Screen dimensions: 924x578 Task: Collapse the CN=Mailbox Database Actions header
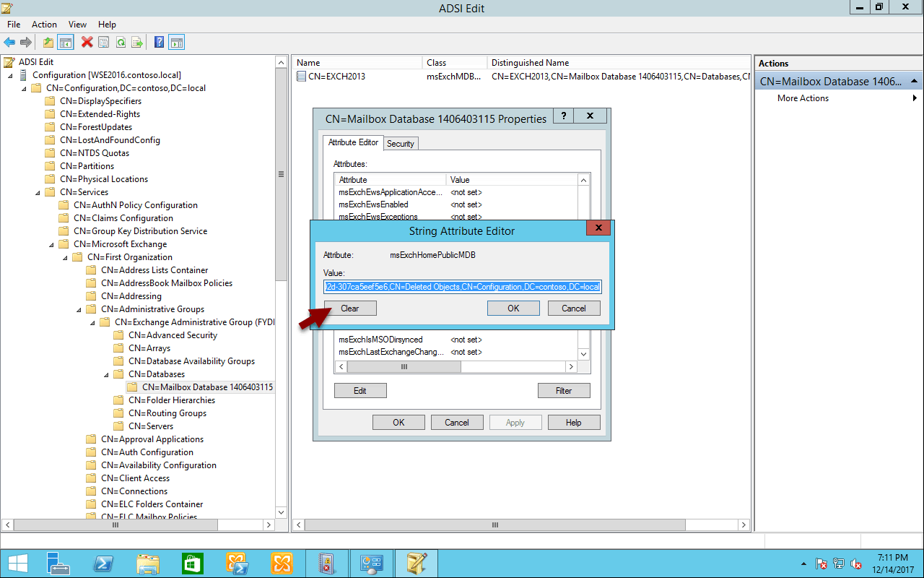(x=915, y=82)
